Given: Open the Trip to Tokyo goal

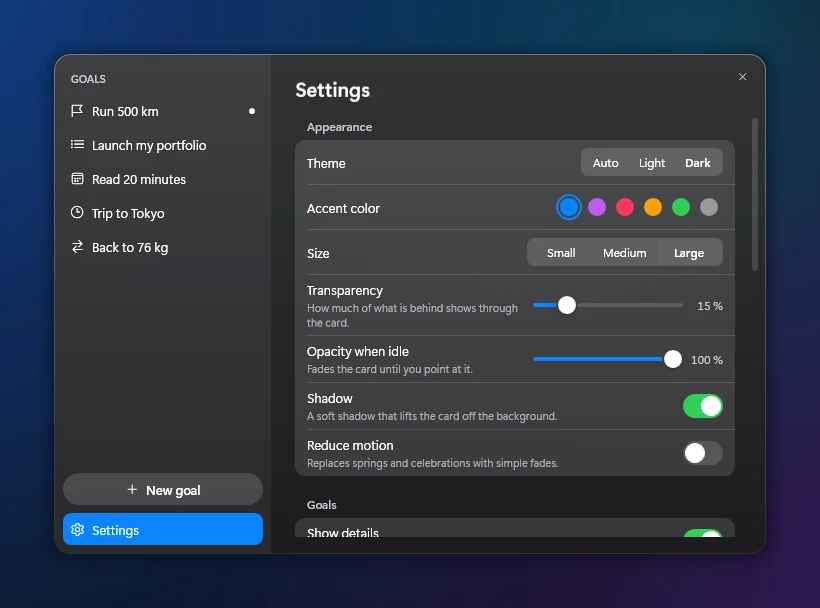Looking at the screenshot, I should click(x=163, y=213).
